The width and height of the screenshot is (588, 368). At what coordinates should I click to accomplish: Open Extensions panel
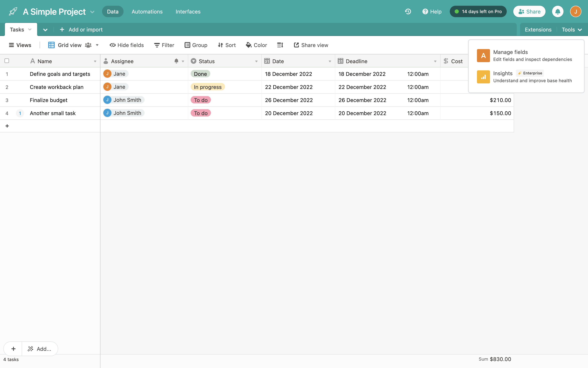coord(538,29)
